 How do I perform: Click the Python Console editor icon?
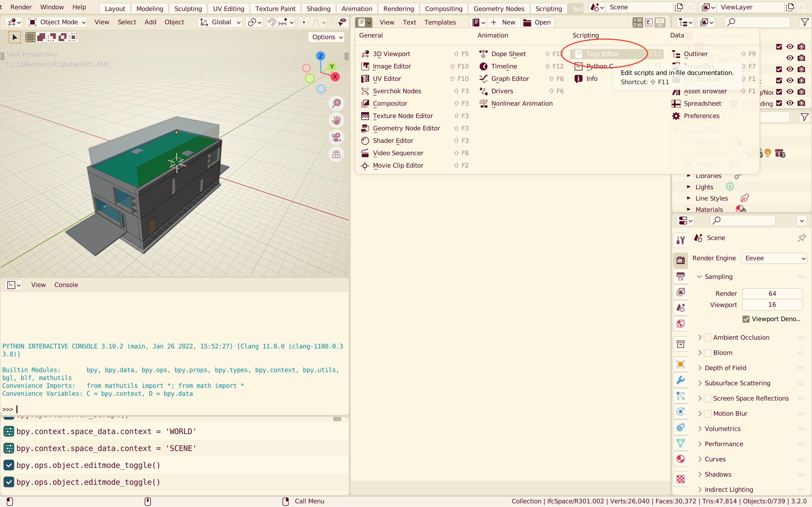click(x=578, y=66)
